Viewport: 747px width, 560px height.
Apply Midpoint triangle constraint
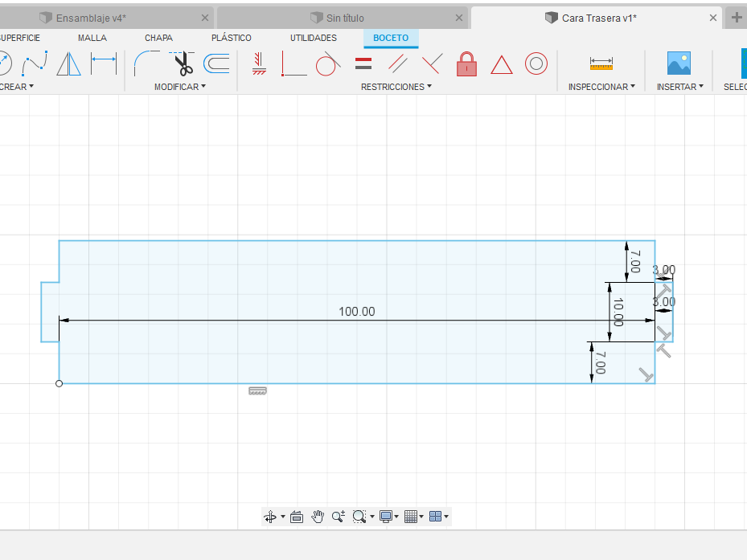[x=502, y=65]
